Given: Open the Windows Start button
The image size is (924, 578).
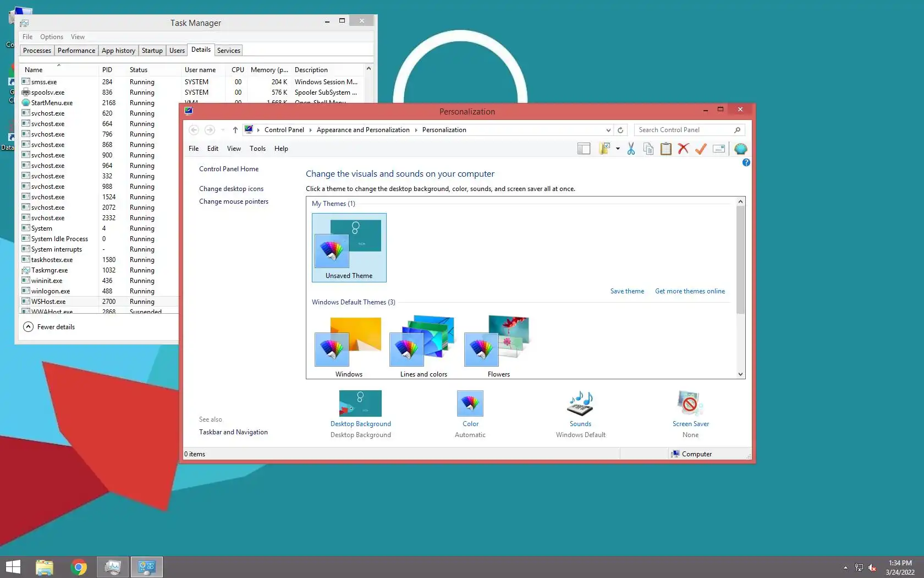Looking at the screenshot, I should (x=13, y=567).
